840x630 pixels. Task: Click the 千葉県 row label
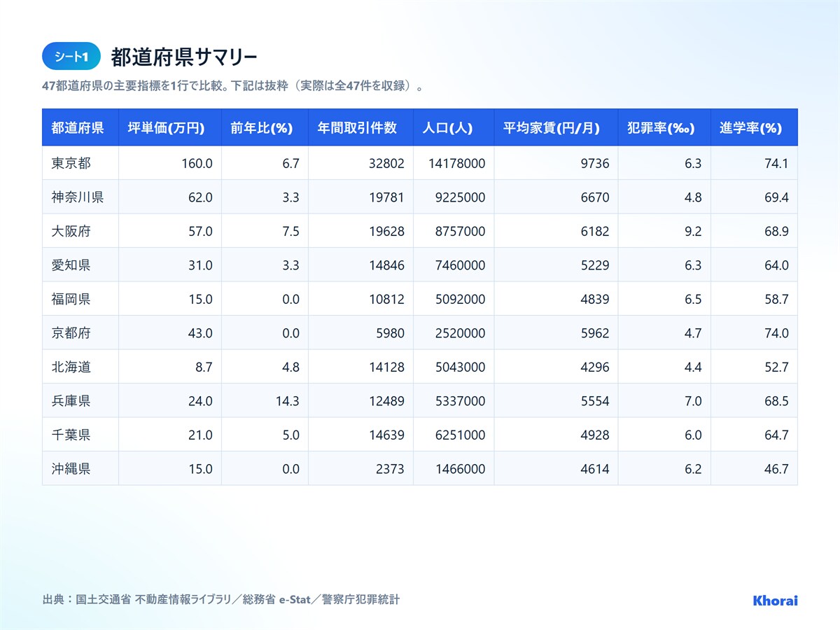coord(71,435)
